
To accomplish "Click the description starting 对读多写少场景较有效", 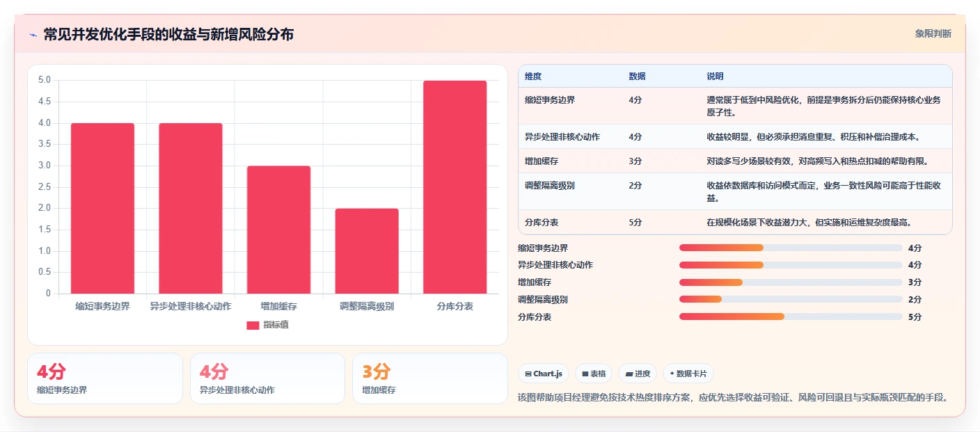I will point(818,161).
